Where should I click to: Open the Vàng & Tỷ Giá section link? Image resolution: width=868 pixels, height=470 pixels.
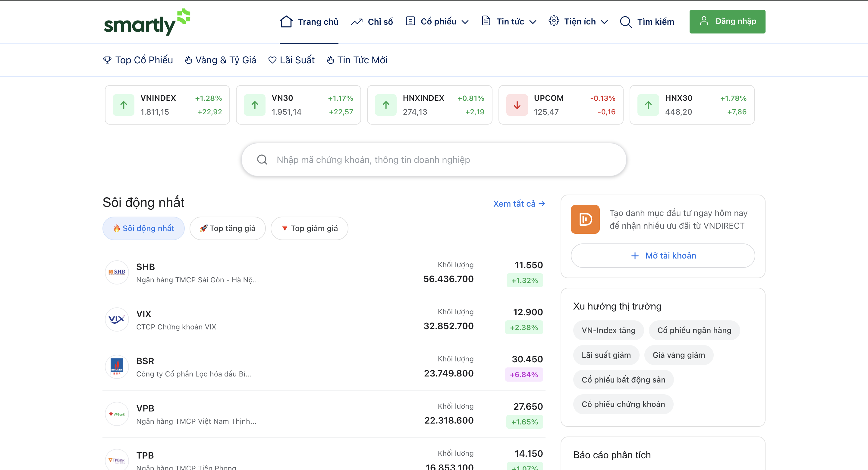pyautogui.click(x=220, y=60)
